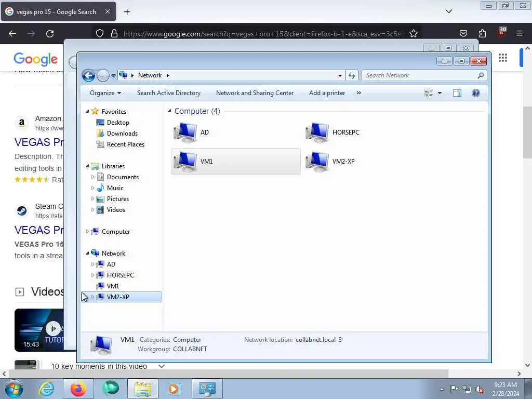Show more toolbar commands chevron
This screenshot has width=532, height=399.
pyautogui.click(x=358, y=93)
